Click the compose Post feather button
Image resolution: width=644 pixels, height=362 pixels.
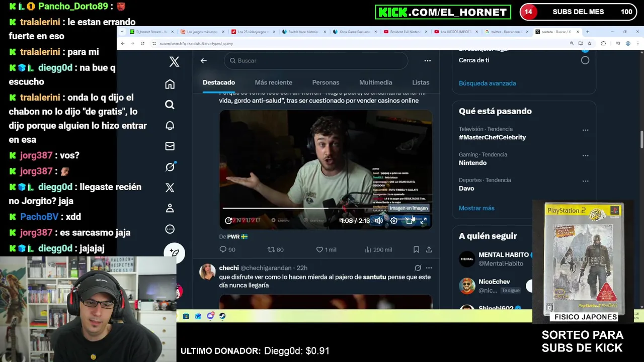click(x=174, y=253)
